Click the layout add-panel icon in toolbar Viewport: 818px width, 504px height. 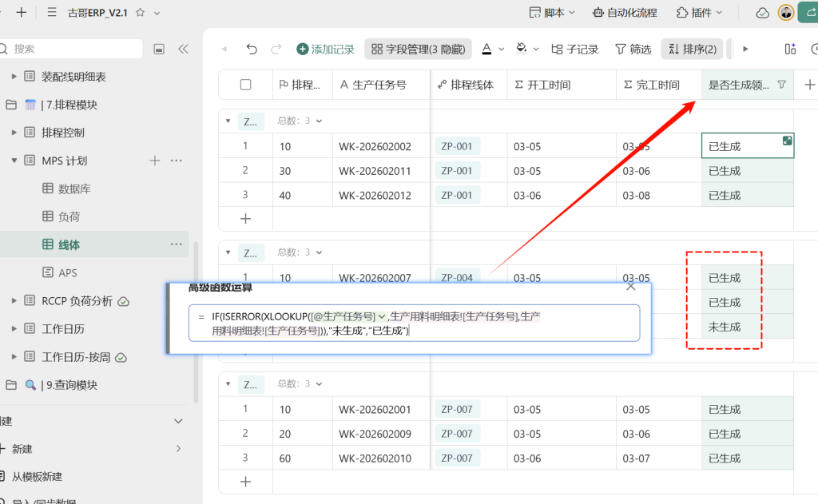pos(790,49)
